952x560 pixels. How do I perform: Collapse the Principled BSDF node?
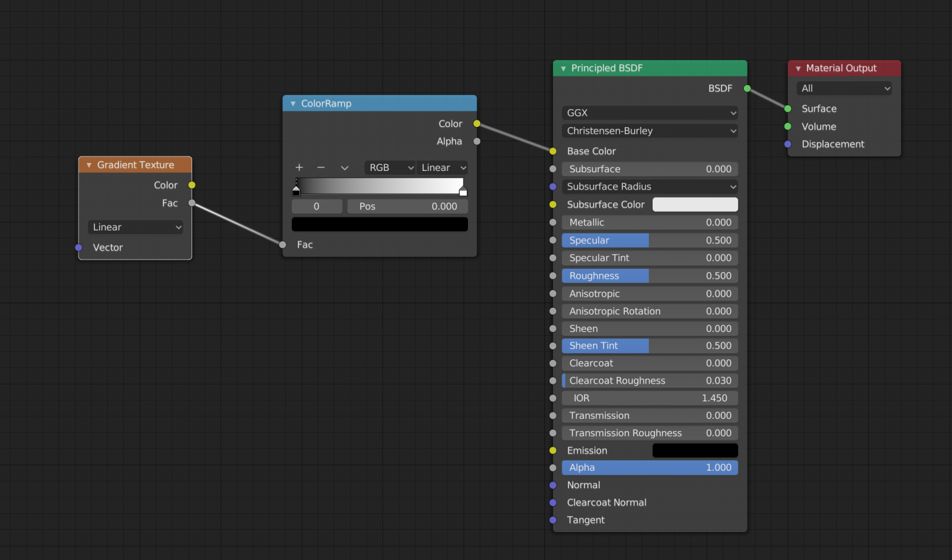563,69
